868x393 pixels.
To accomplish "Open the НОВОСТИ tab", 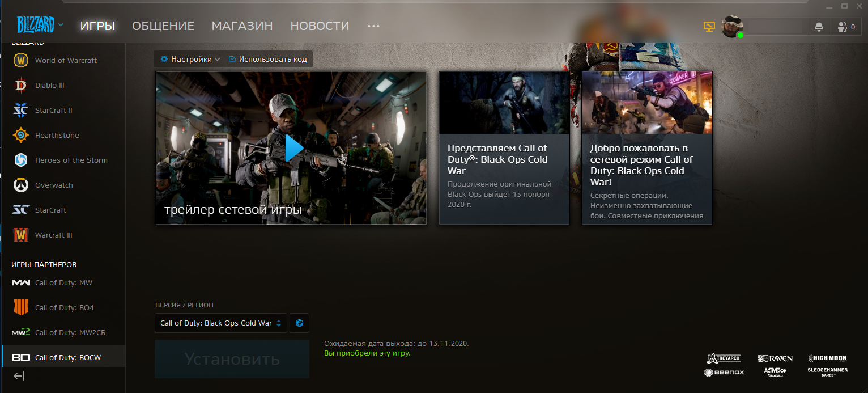I will (x=320, y=26).
